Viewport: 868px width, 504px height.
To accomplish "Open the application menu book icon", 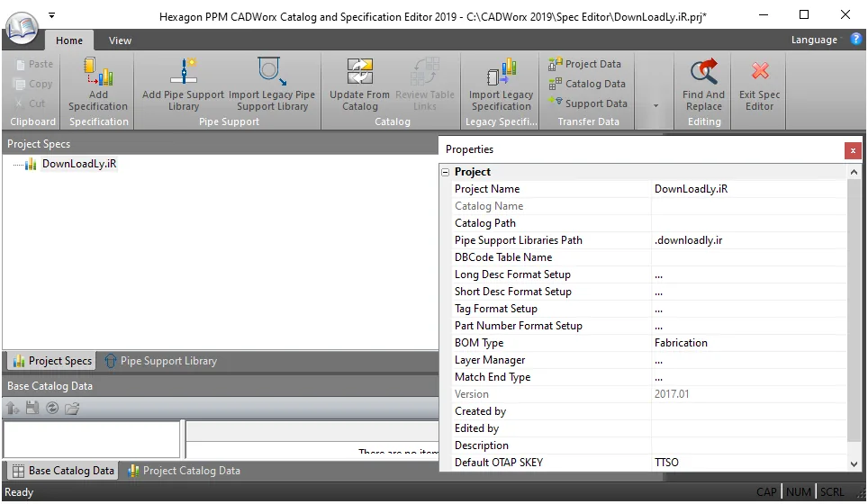I will pyautogui.click(x=22, y=28).
